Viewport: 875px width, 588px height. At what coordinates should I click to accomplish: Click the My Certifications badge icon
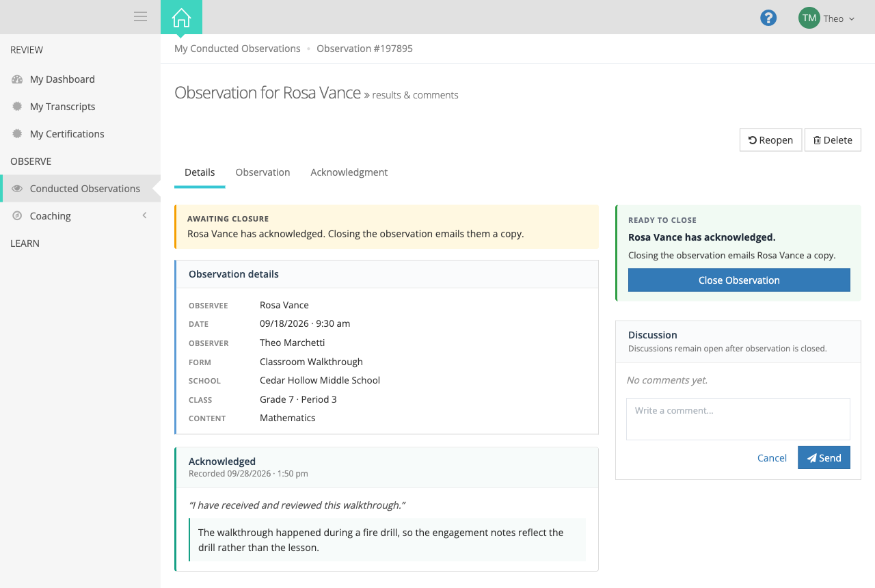click(x=17, y=134)
